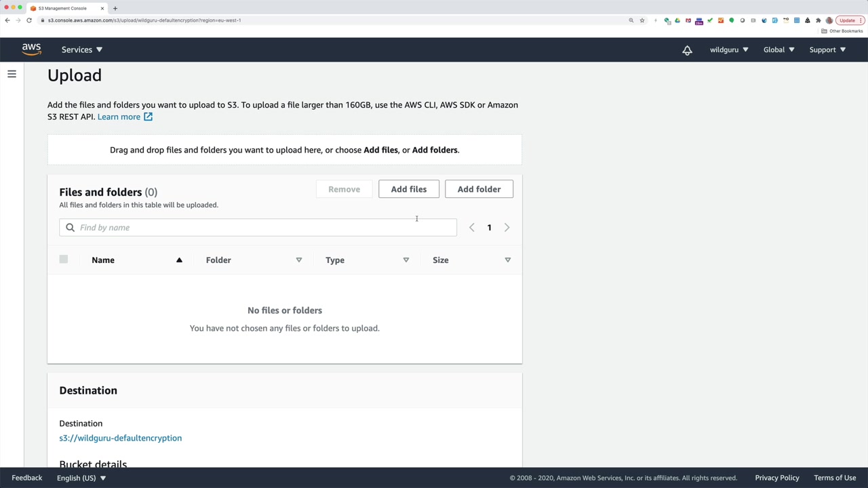Click the Add files button
Viewport: 868px width, 488px height.
pos(409,189)
